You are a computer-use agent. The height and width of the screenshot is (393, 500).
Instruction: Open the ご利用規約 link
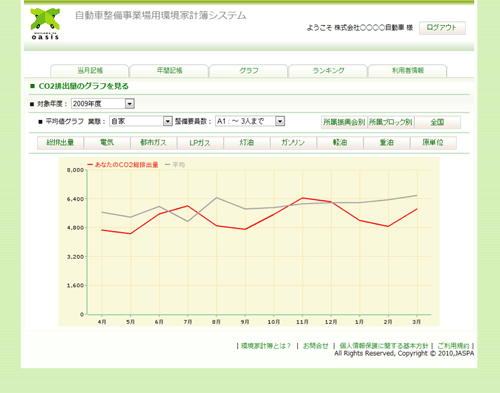(453, 346)
